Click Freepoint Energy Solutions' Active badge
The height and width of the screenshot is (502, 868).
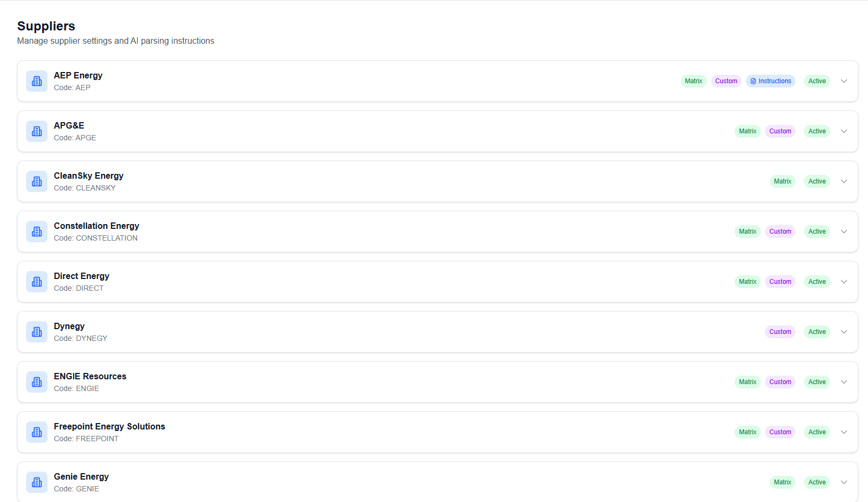tap(817, 432)
